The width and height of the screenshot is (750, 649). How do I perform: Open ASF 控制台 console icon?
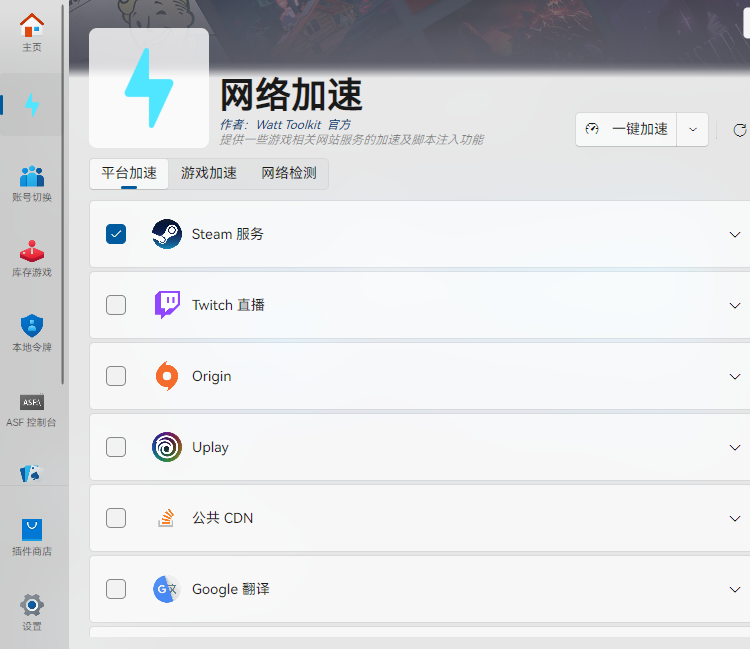tap(32, 408)
